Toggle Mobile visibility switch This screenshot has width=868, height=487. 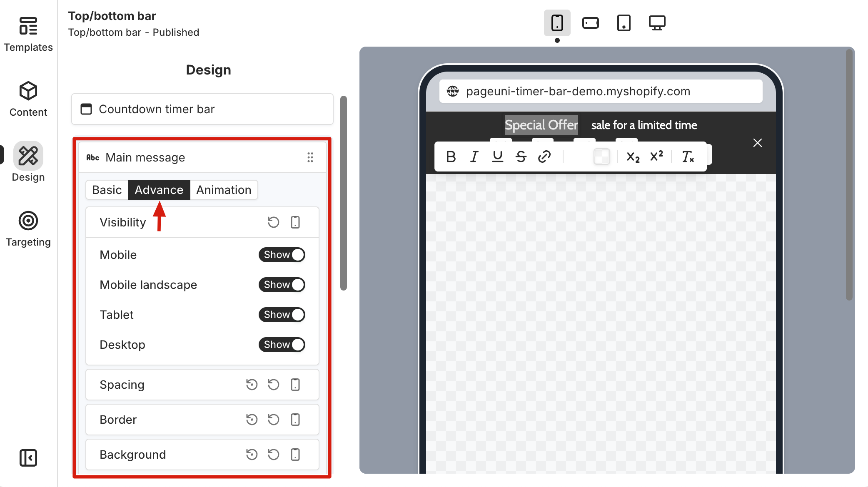(282, 255)
